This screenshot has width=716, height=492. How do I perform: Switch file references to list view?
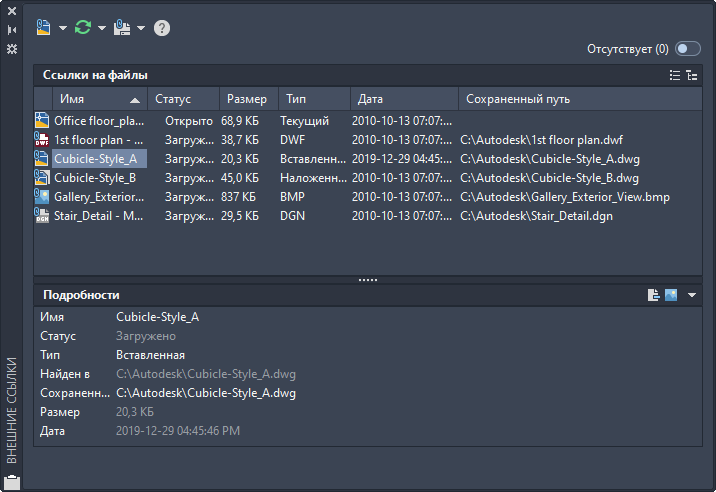coord(675,75)
